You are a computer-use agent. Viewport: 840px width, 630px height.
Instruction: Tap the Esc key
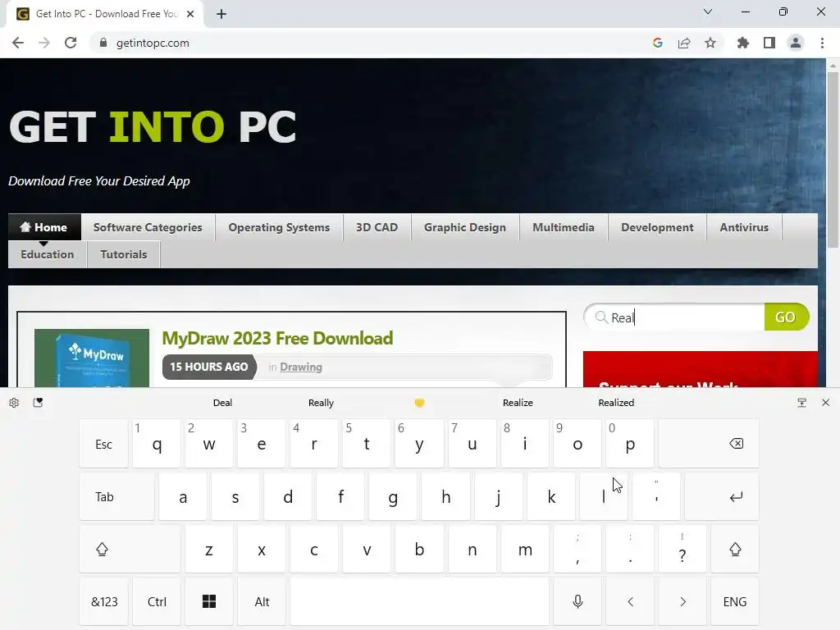104,444
